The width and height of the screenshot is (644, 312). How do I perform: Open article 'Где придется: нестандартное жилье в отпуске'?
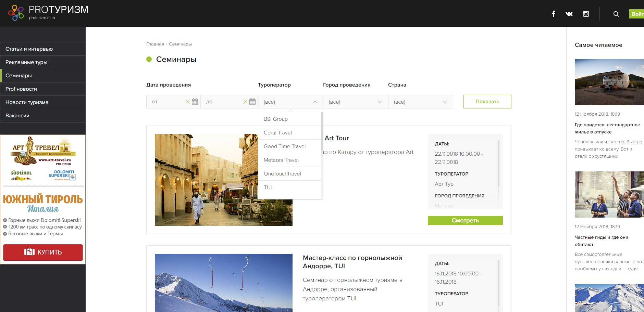(x=607, y=128)
